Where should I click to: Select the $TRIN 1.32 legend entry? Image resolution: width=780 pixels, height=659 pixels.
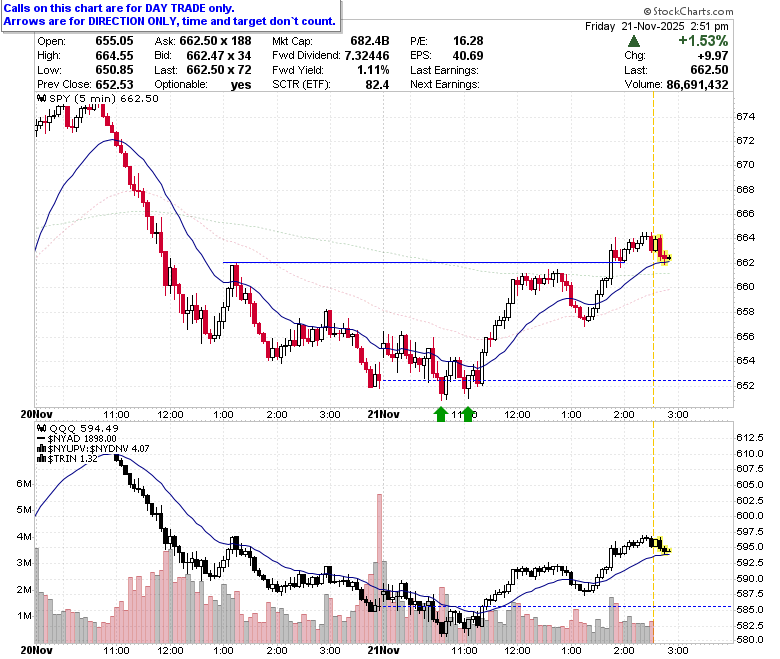73,459
